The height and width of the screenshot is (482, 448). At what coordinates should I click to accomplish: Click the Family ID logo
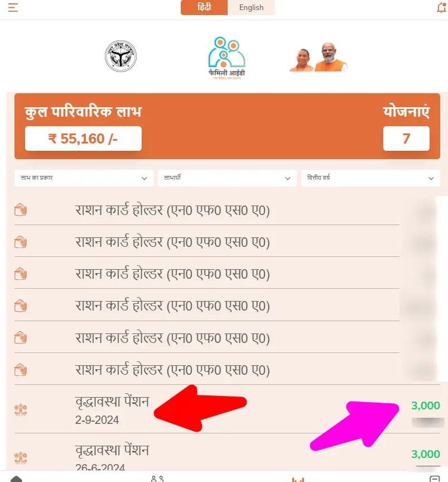[x=227, y=58]
